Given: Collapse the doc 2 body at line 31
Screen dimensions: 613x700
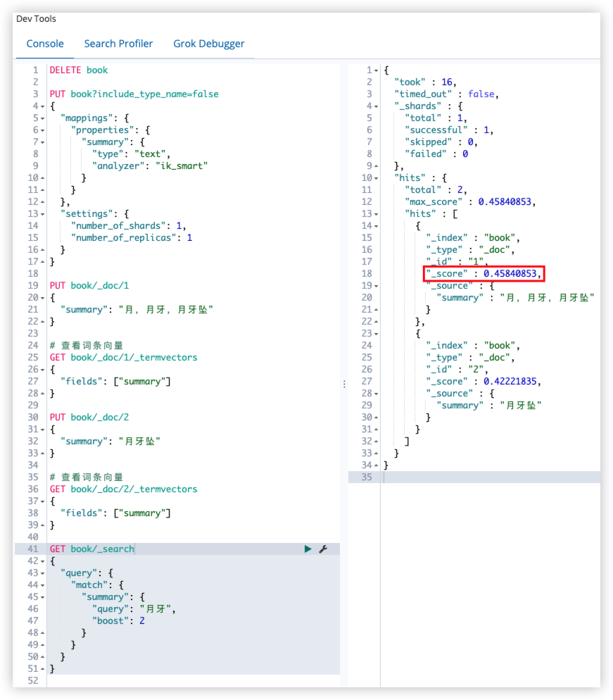Looking at the screenshot, I should click(x=43, y=430).
